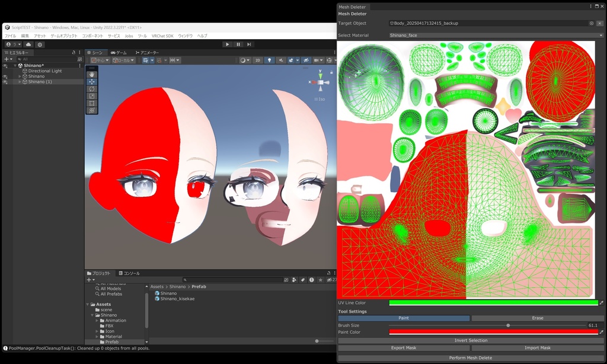Expand the Material folder
This screenshot has height=364, width=607.
tap(97, 337)
